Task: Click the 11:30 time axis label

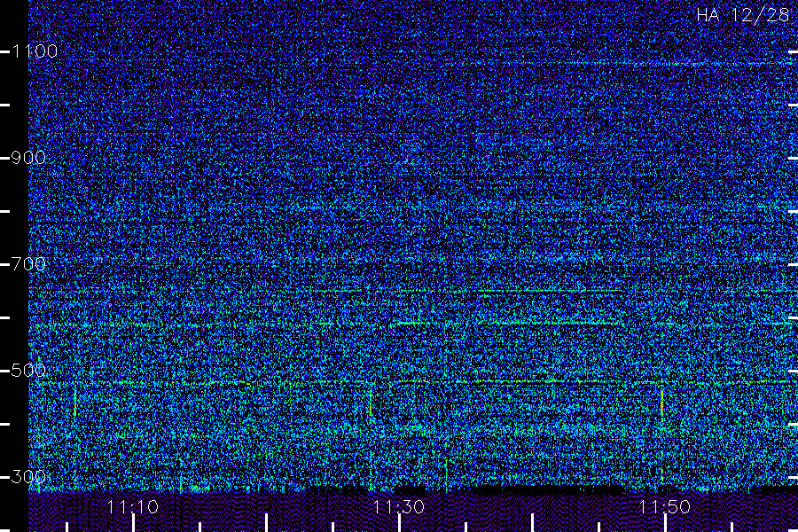Action: click(398, 507)
